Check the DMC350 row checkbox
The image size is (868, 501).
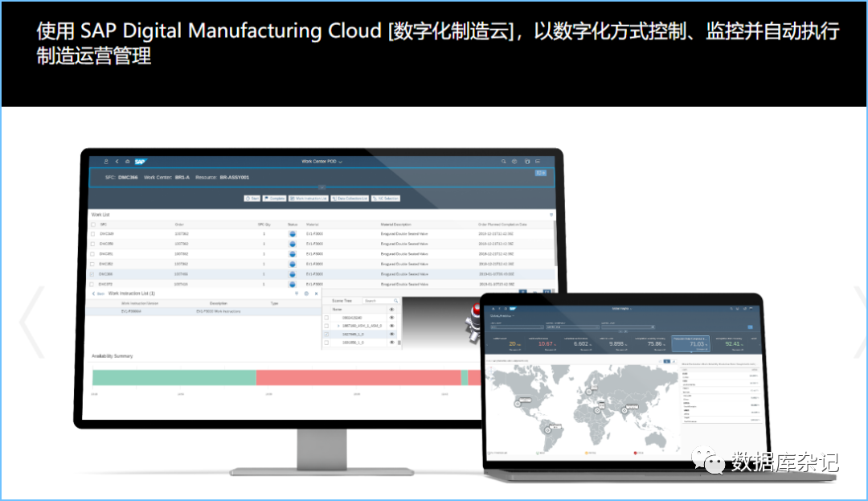(x=92, y=244)
